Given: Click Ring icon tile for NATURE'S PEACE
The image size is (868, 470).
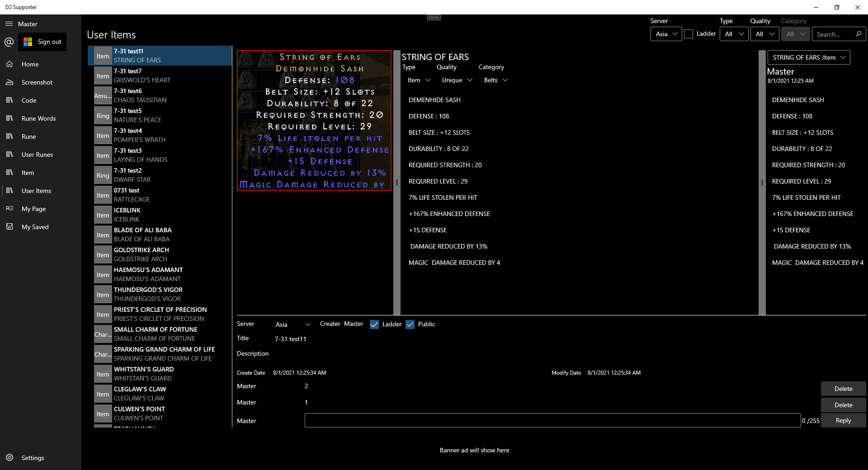Looking at the screenshot, I should click(103, 116).
